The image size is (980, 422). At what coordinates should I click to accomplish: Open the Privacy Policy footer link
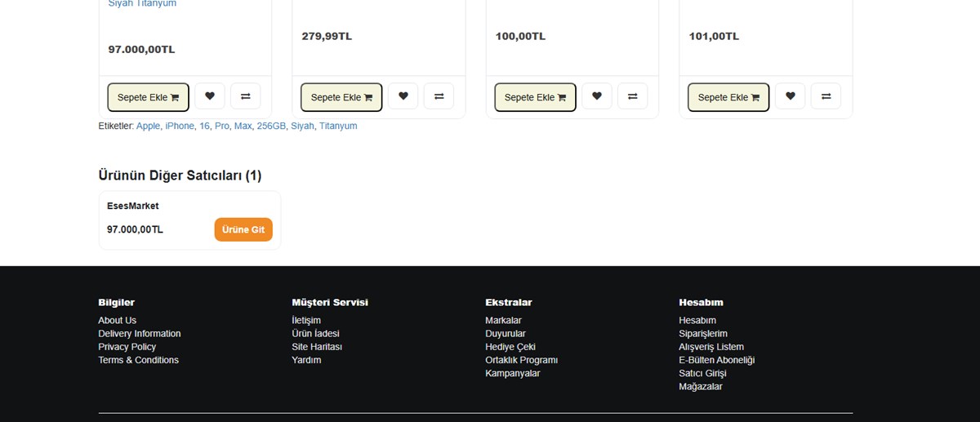[127, 347]
